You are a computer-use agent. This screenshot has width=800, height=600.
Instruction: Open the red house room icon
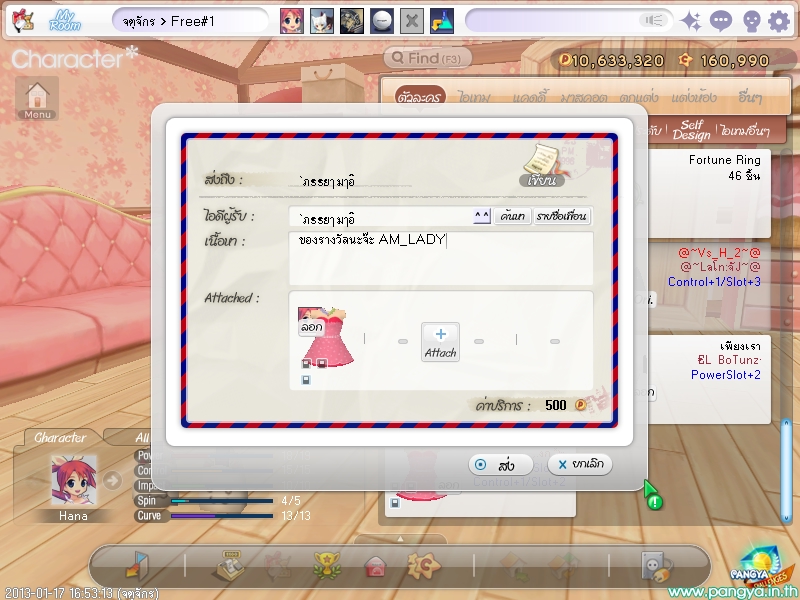coord(376,566)
